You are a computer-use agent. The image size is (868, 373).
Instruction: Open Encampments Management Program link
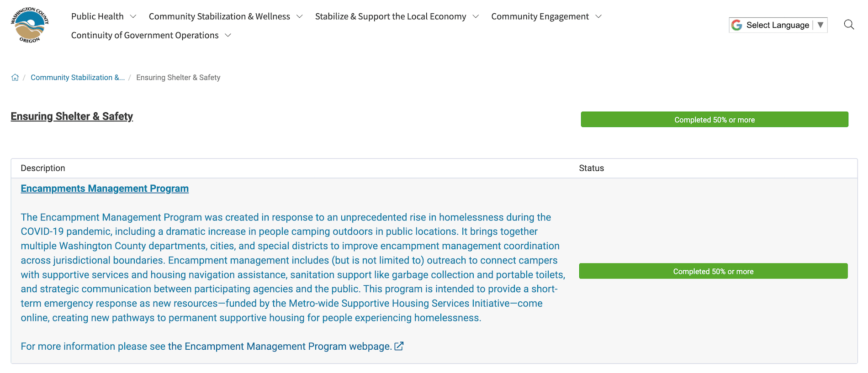105,189
